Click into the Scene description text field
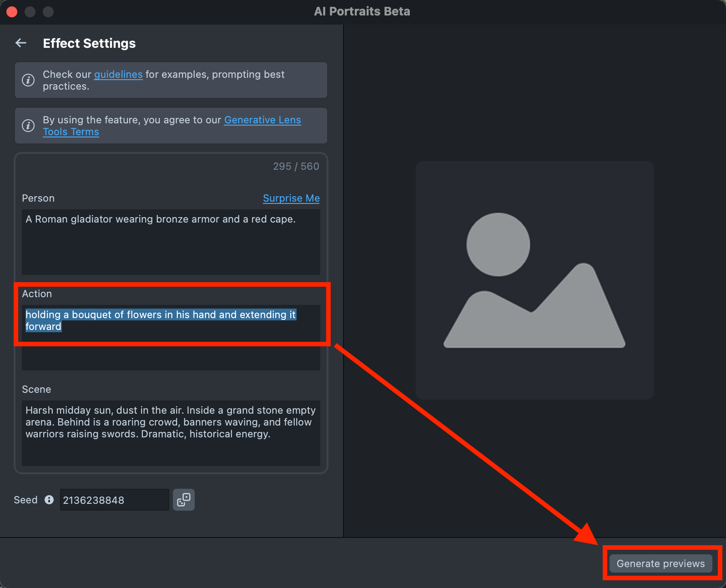 [x=171, y=432]
